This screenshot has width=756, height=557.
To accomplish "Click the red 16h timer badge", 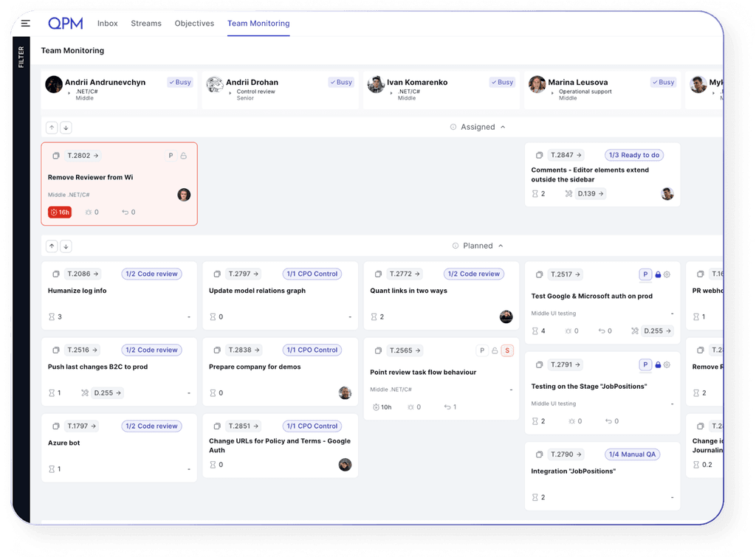I will coord(60,212).
